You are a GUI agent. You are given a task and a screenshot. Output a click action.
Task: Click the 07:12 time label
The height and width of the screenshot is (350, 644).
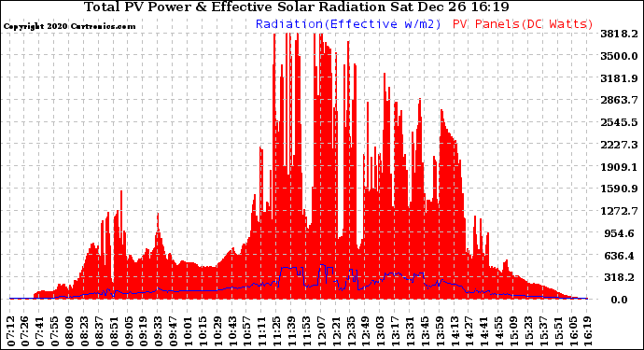coord(10,331)
